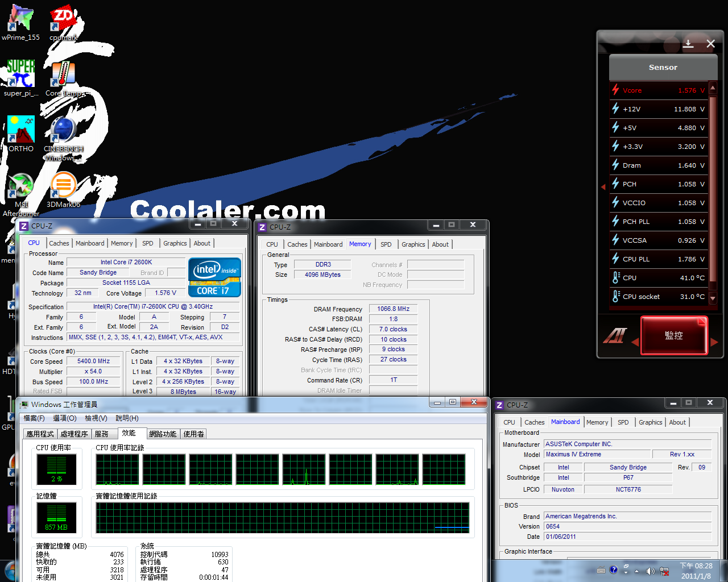Click the sensor list scroll-up arrow
Image resolution: width=728 pixels, height=582 pixels.
(713, 87)
